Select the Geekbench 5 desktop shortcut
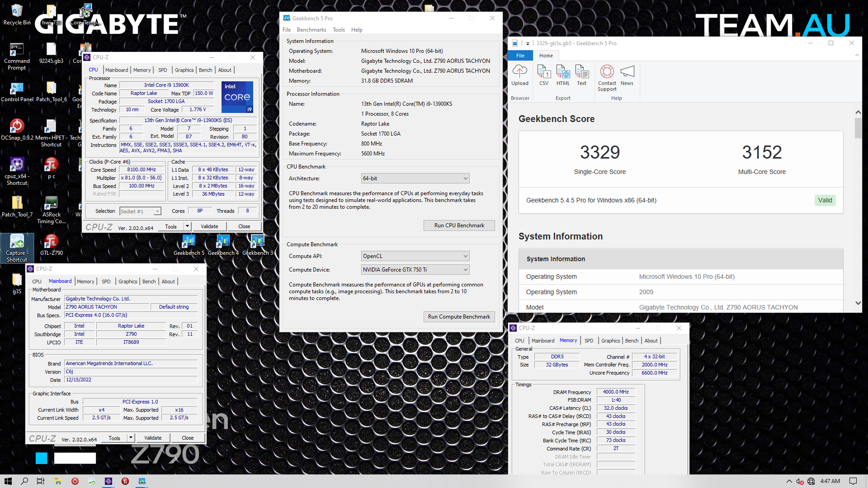The image size is (868, 488). [189, 245]
